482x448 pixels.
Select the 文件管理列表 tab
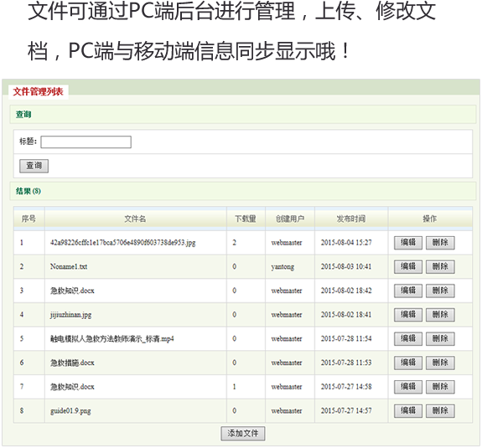point(38,91)
